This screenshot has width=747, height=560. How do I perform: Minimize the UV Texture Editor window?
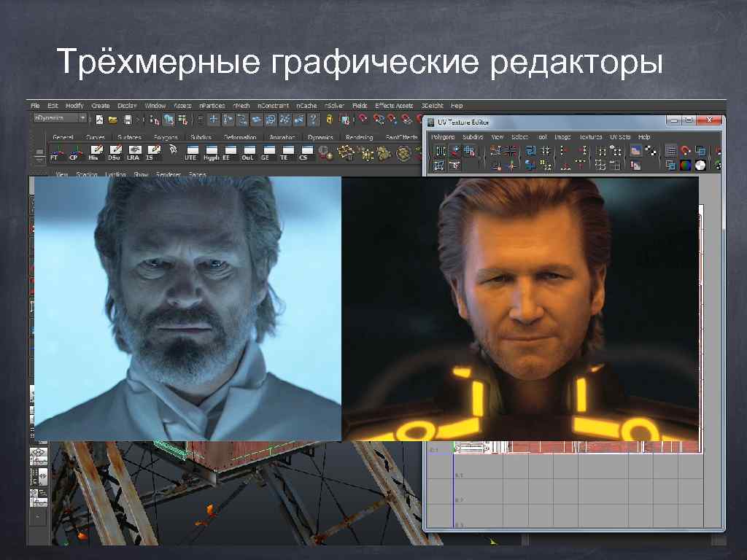click(674, 120)
